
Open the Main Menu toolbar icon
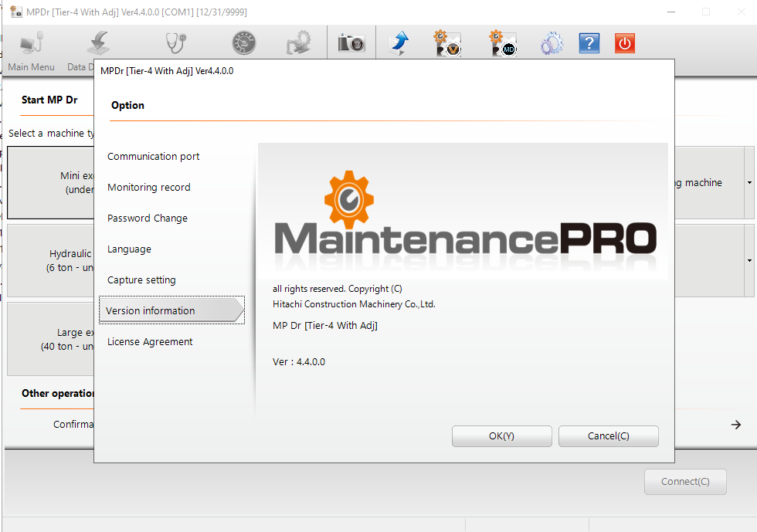30,42
